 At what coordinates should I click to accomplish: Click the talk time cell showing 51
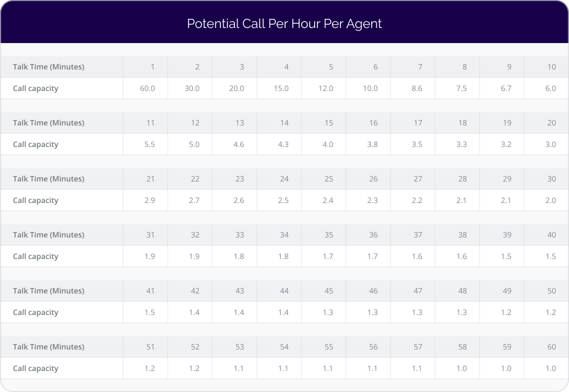145,347
